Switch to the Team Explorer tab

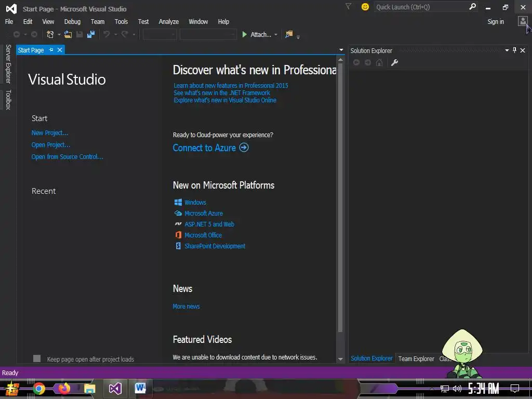(x=416, y=358)
